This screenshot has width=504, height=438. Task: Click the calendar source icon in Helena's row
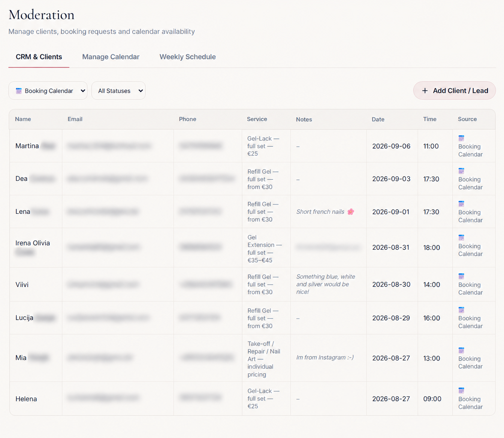[461, 391]
